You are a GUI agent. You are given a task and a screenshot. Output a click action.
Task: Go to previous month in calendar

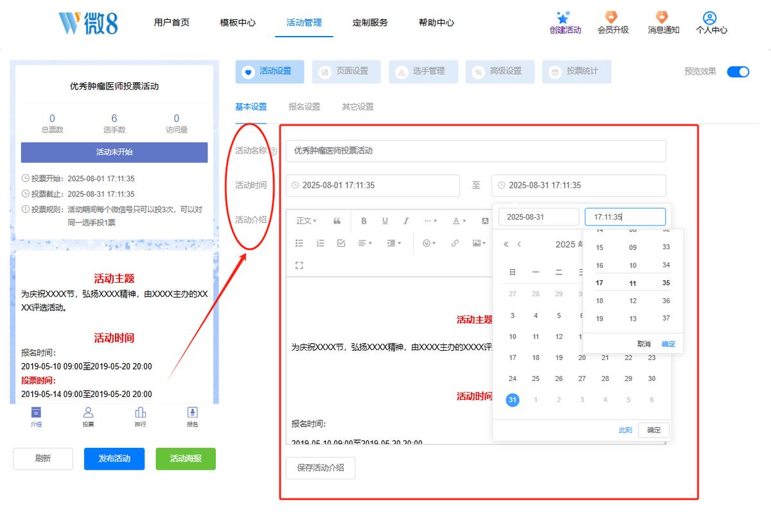[519, 244]
